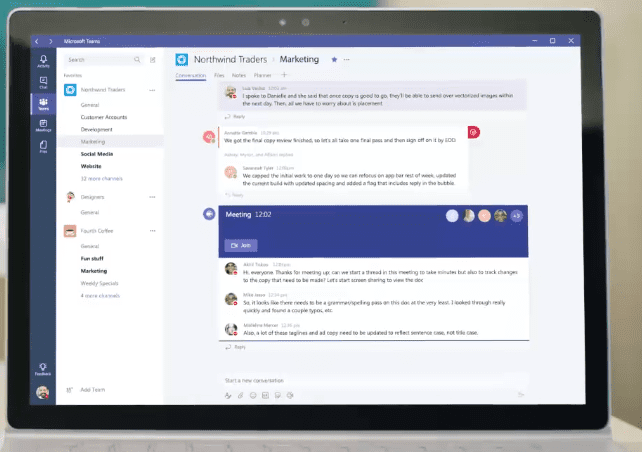Click the back navigation arrow
This screenshot has height=452, width=642.
tap(37, 41)
